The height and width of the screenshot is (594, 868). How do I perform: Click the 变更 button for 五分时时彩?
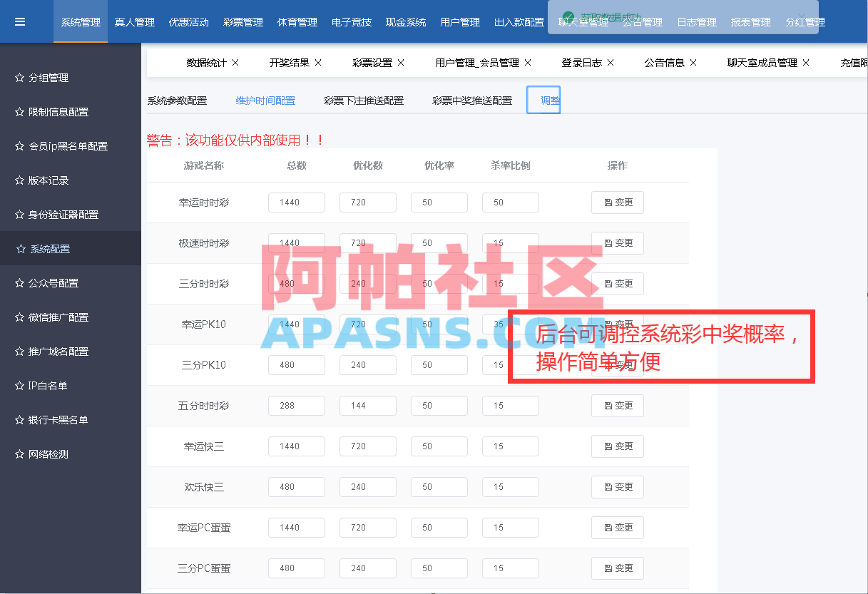(x=618, y=405)
